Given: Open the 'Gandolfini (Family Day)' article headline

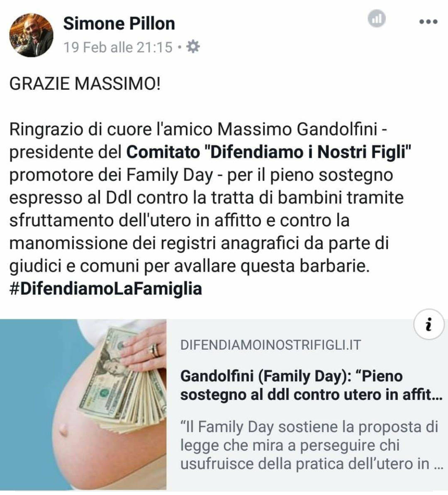Looking at the screenshot, I should coord(311,385).
